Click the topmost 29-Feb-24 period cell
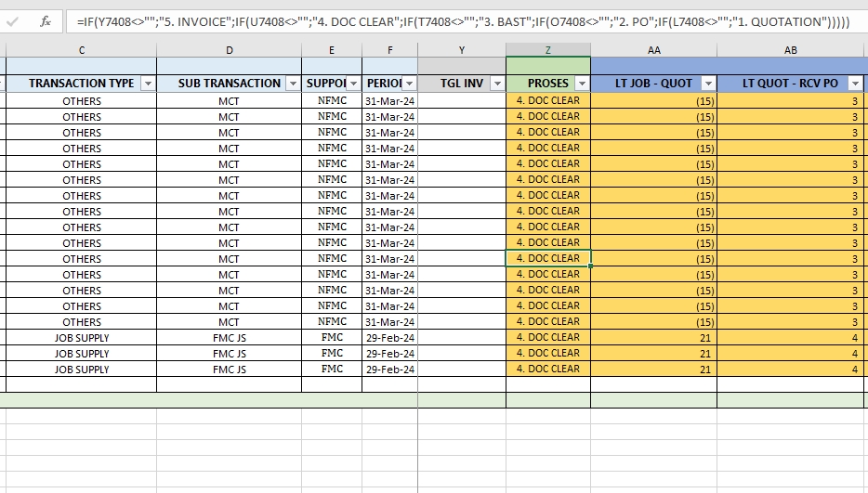Viewport: 868px width, 493px height. (390, 338)
